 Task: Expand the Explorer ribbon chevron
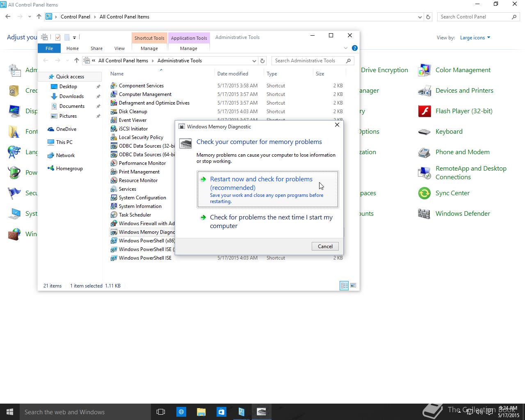(x=346, y=48)
